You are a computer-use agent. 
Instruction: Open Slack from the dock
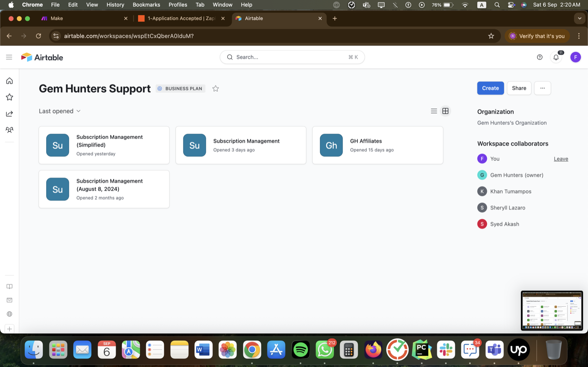[446, 350]
